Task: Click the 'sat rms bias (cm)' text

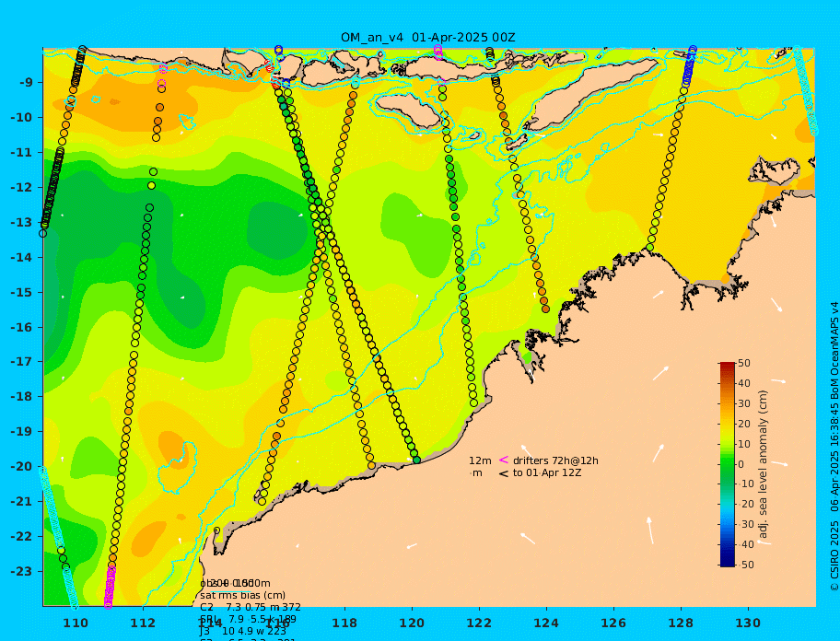Action: [x=242, y=595]
